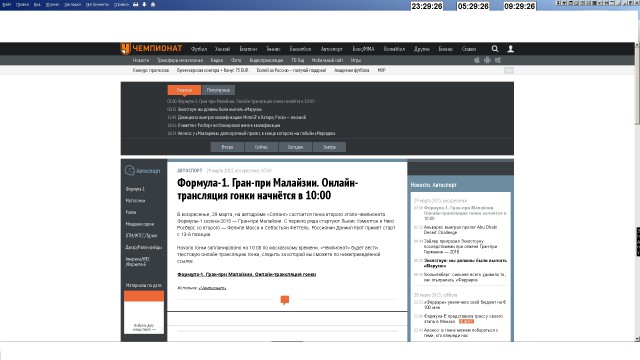The height and width of the screenshot is (360, 640).
Task: Open Младшие серии in the left sidebar
Action: pos(140,224)
